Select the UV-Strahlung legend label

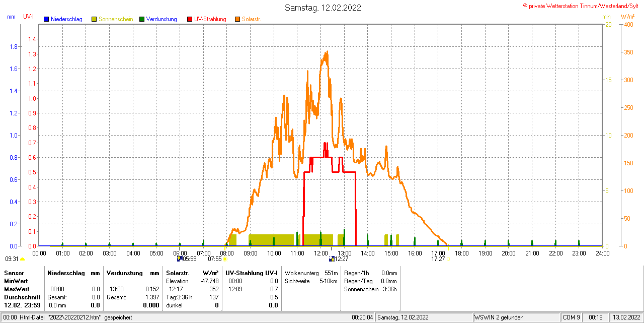coord(210,19)
